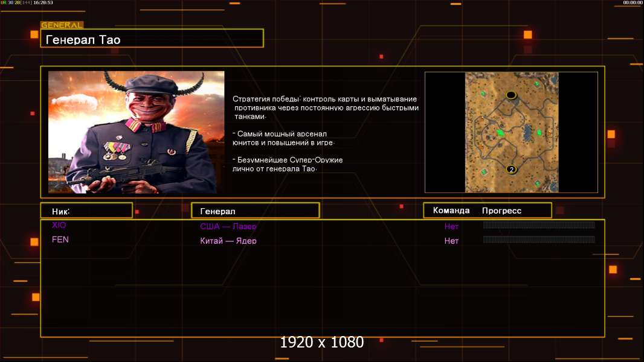Click start position 2 marker on the minimap
Screen dimensions: 644x362
point(511,170)
